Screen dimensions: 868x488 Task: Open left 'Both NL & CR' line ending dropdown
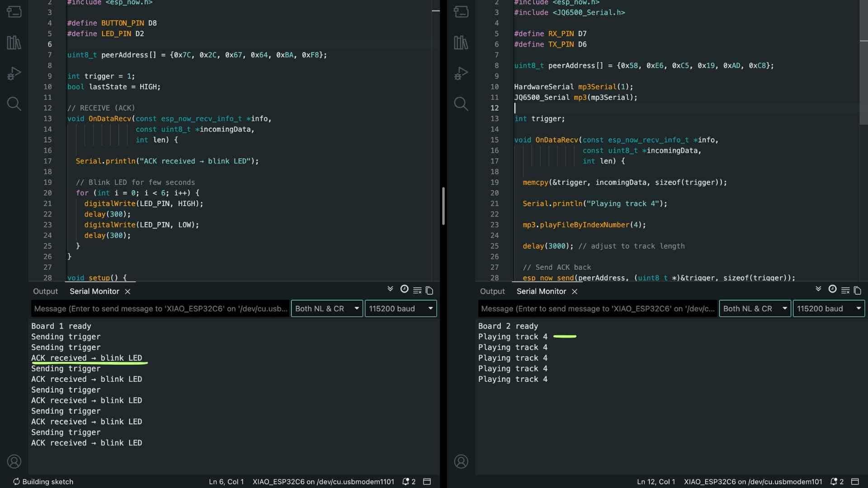[x=326, y=309]
